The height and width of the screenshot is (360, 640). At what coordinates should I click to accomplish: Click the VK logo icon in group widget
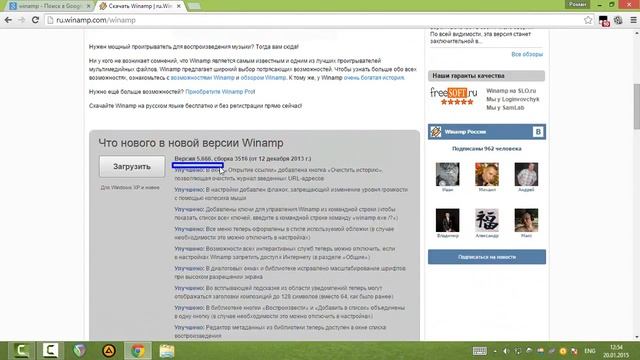point(538,132)
